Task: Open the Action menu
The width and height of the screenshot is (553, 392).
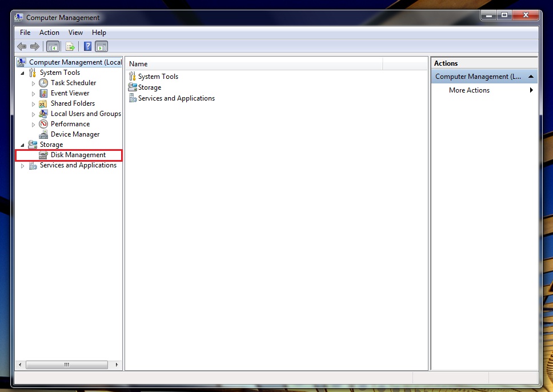Action: pyautogui.click(x=49, y=33)
